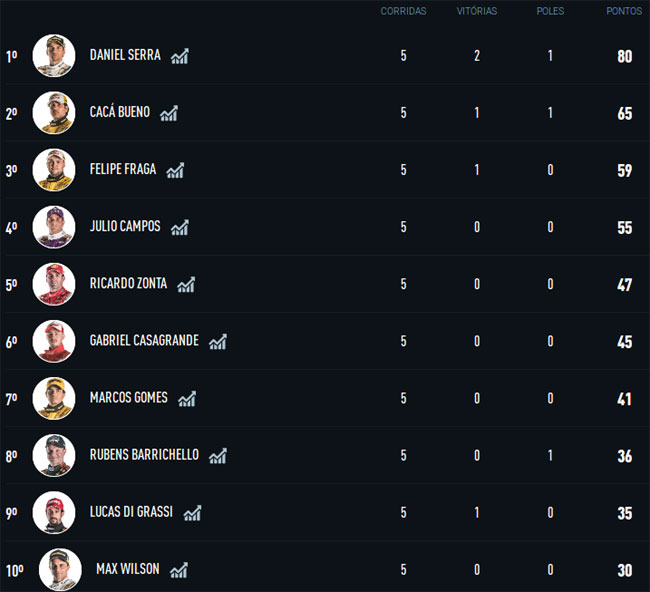Sort by the Poles column header
The image size is (650, 592).
click(550, 11)
